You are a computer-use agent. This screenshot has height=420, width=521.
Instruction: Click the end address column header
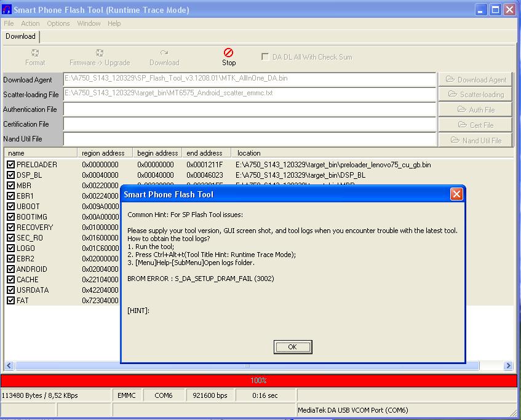206,153
